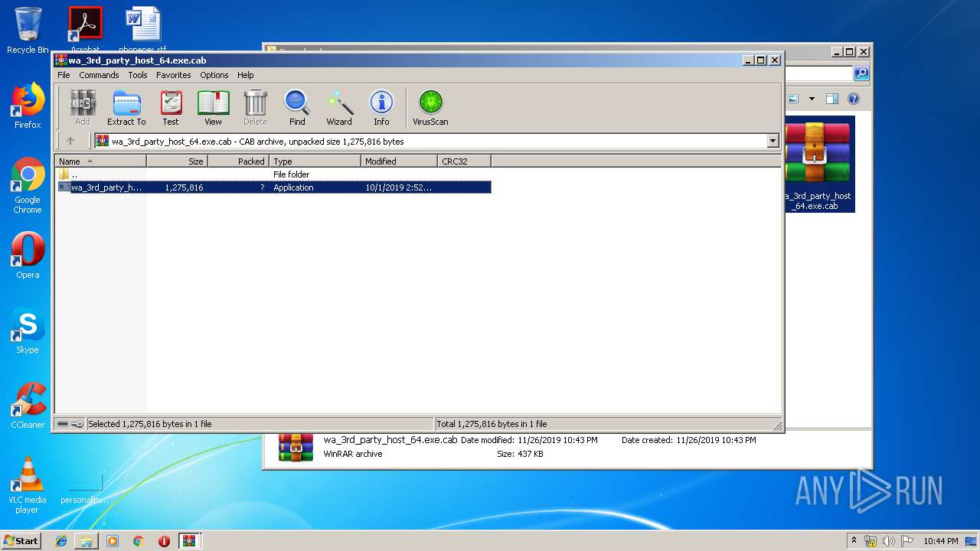This screenshot has height=551, width=980.
Task: Open Action Center flag tray icon
Action: point(906,541)
